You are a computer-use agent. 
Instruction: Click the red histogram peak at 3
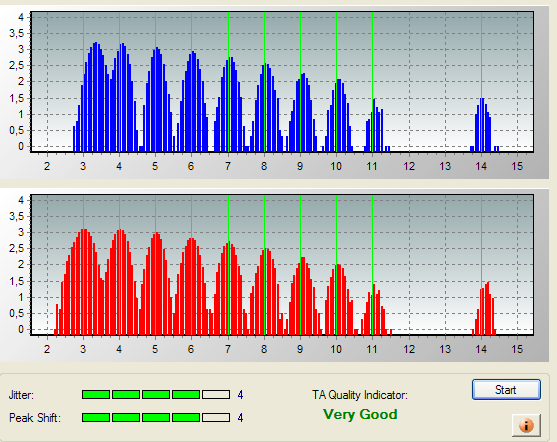point(81,282)
